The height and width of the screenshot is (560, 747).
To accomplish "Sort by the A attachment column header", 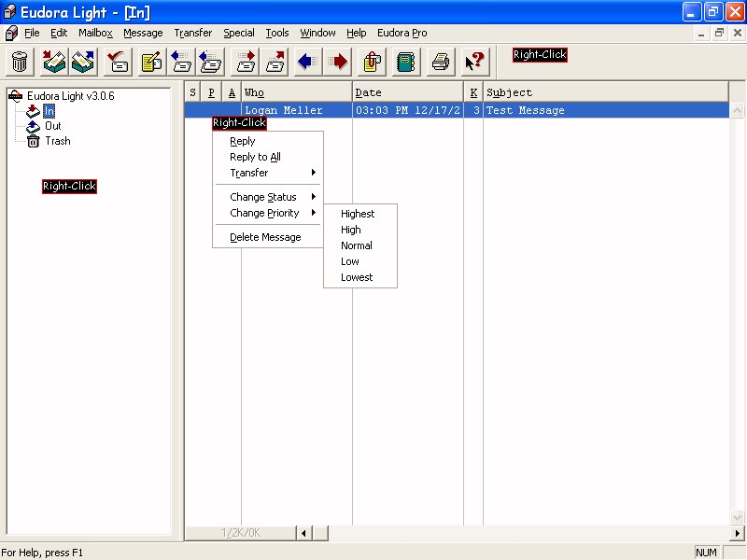I will (x=232, y=91).
